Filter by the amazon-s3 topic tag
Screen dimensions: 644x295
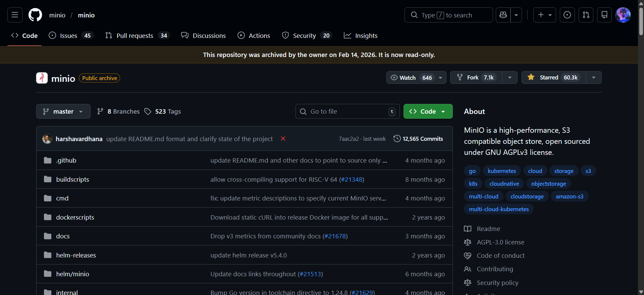click(x=570, y=196)
